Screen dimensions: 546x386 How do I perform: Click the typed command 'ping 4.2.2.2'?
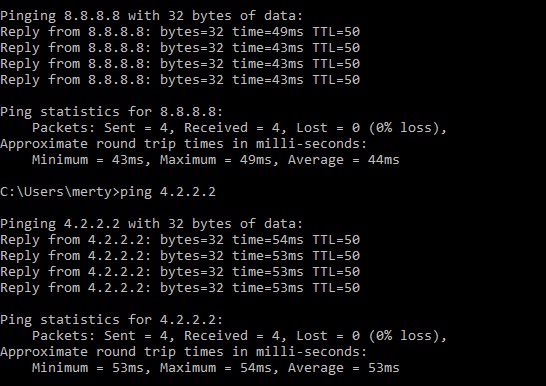pyautogui.click(x=168, y=192)
